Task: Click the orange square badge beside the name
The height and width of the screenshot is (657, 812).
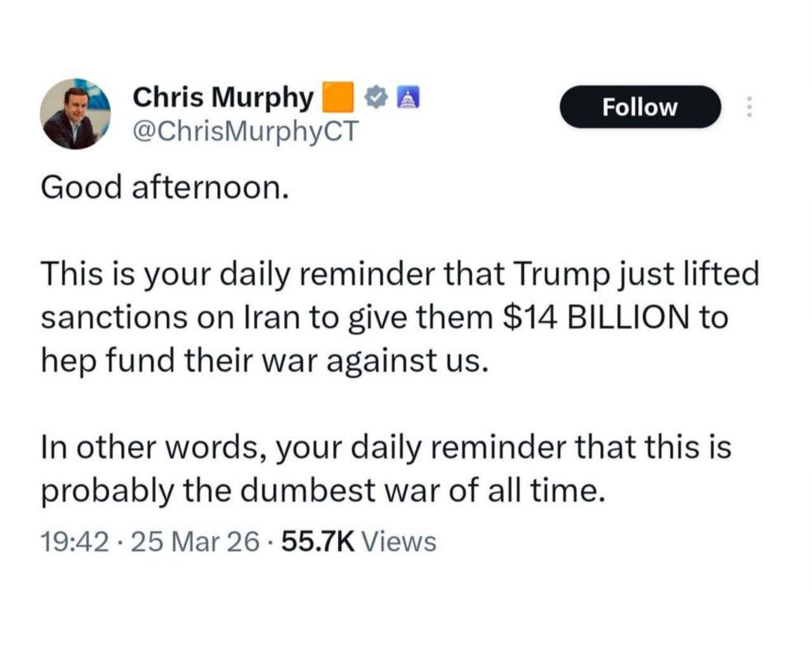Action: click(x=339, y=96)
